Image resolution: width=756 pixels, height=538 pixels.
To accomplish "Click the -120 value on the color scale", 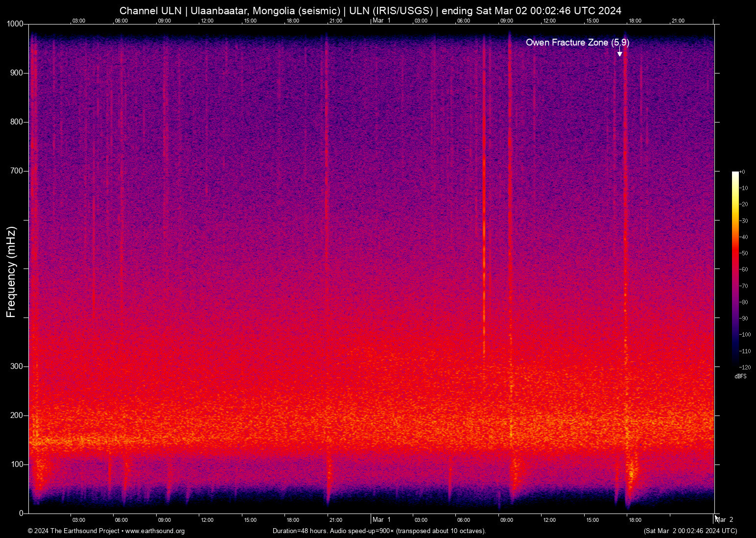I will [745, 367].
